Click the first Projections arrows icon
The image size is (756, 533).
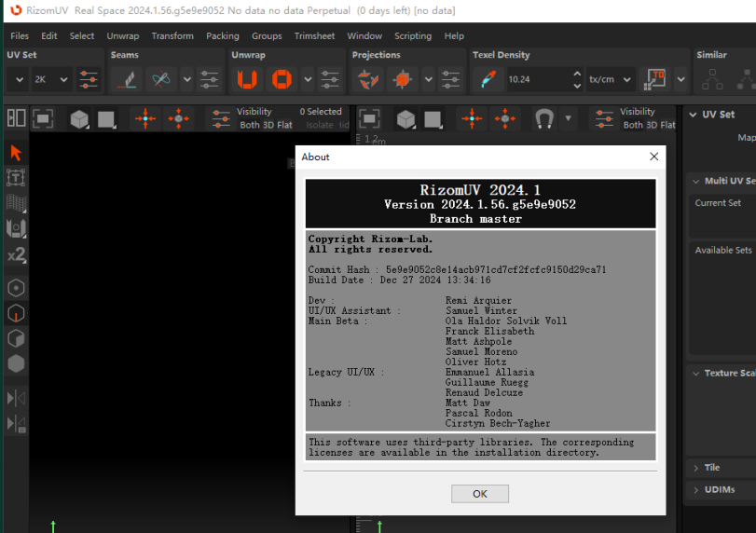368,79
